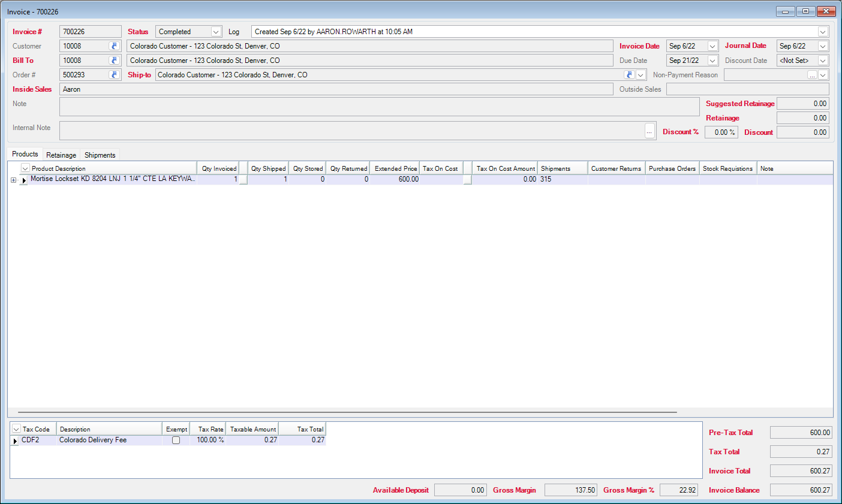Switch to the Products tab
Image resolution: width=842 pixels, height=504 pixels.
(25, 154)
